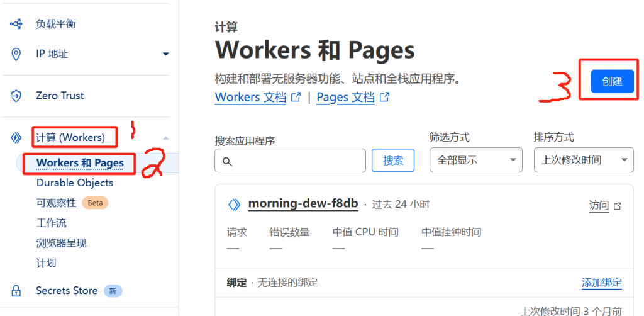Open 浏览器呈现 in the sidebar

(61, 243)
